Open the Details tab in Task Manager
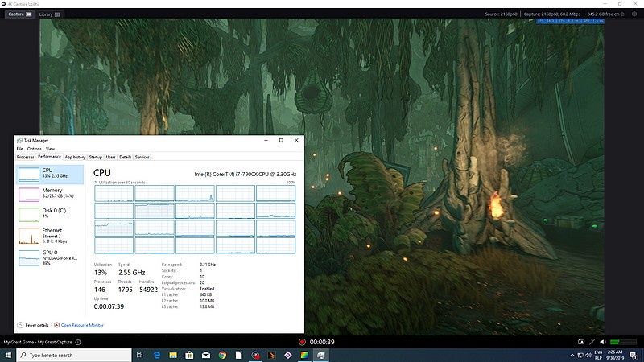The width and height of the screenshot is (644, 362). pyautogui.click(x=126, y=157)
